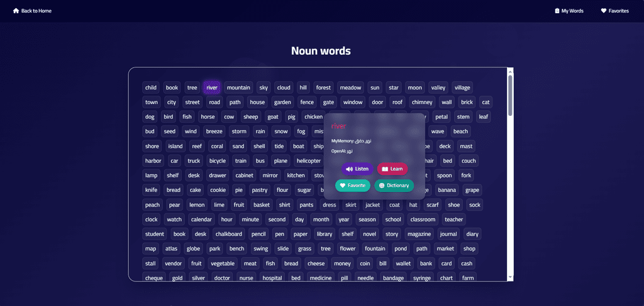Choose the word 'forest'
Image resolution: width=644 pixels, height=306 pixels.
[323, 88]
